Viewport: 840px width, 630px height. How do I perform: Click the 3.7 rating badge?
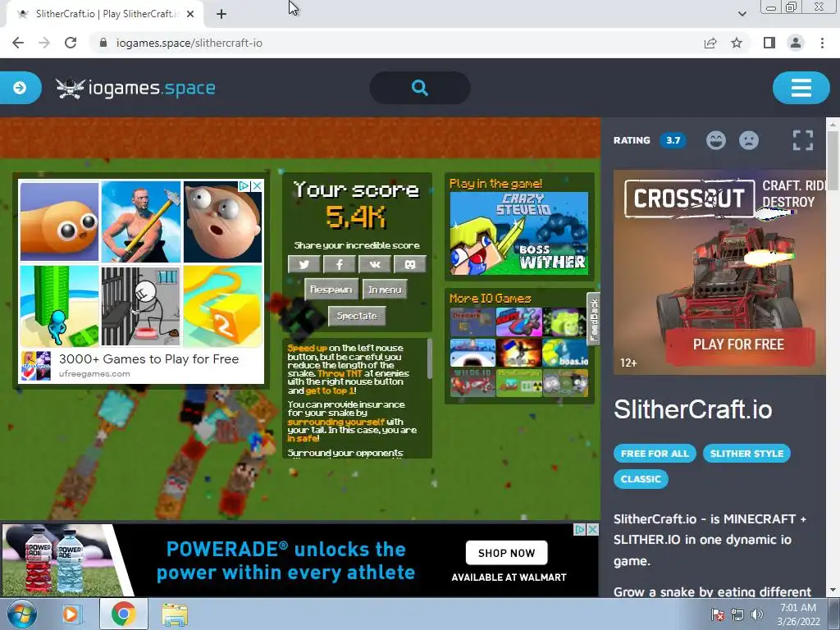click(x=673, y=140)
